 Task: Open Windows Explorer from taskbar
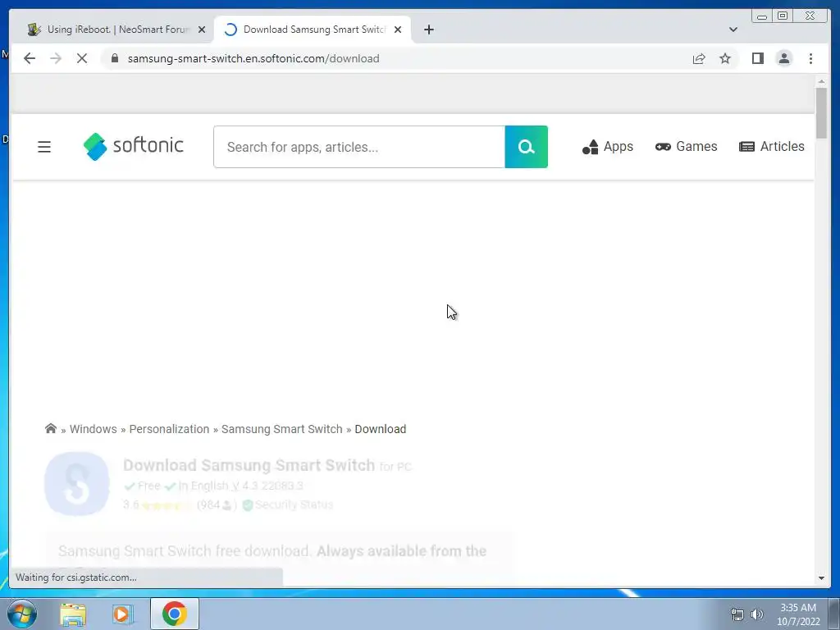point(73,614)
